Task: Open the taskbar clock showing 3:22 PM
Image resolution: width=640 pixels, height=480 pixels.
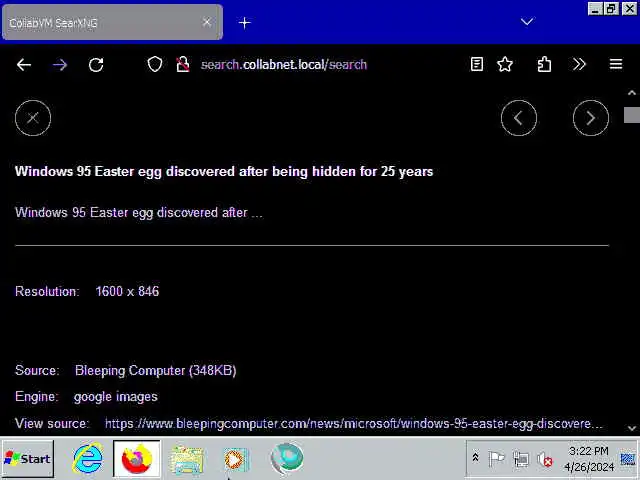Action: [x=589, y=459]
